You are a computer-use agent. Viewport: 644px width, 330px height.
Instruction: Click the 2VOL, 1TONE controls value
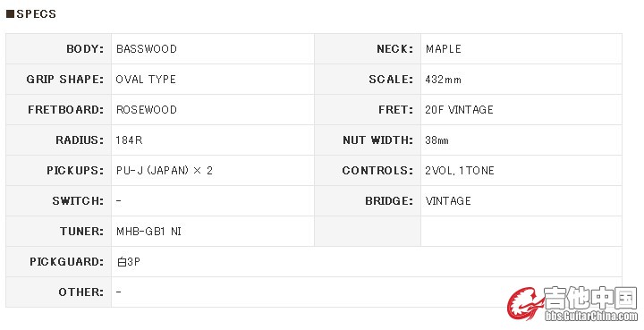(460, 170)
